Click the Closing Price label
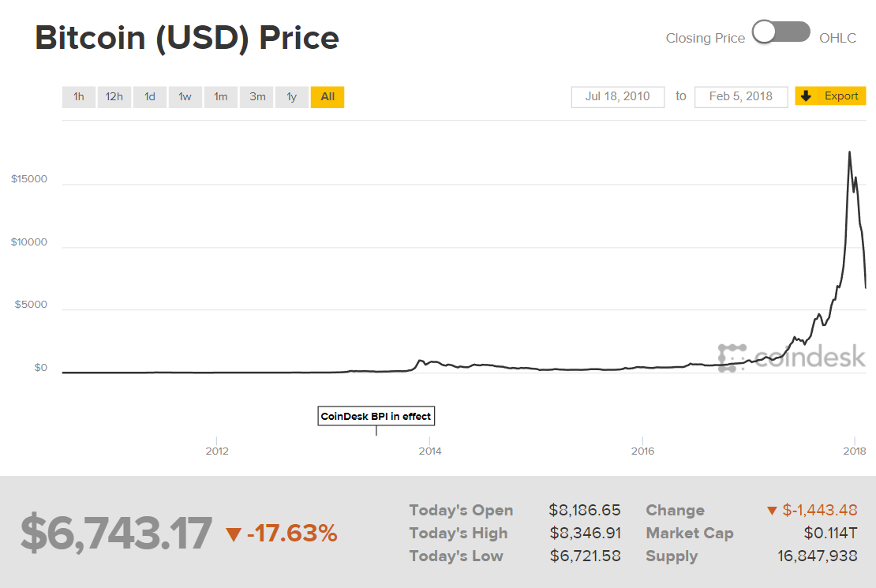Viewport: 876px width, 588px height. click(705, 38)
